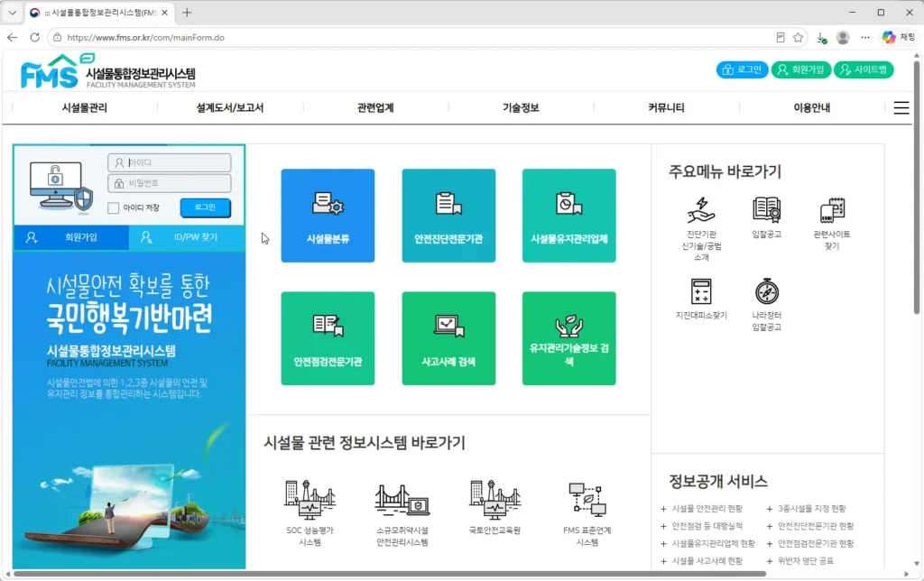Expand 안전점검전문기관 현황 item
The height and width of the screenshot is (581, 924).
(x=810, y=543)
